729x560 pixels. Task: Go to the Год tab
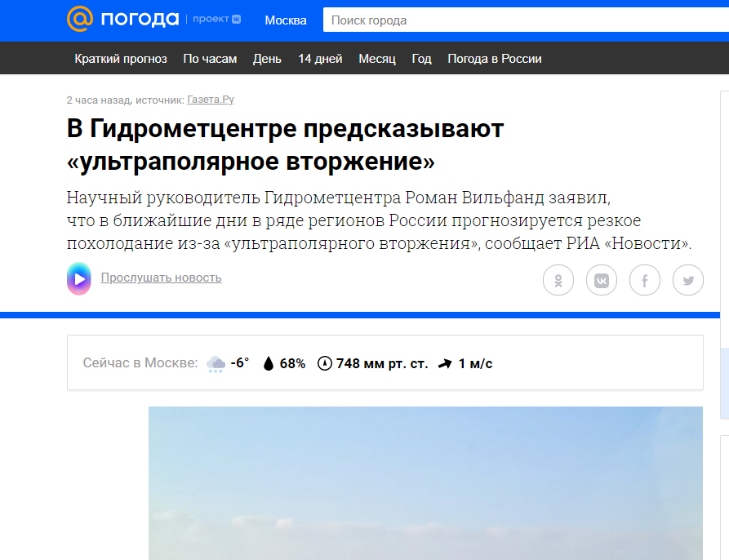(x=421, y=59)
